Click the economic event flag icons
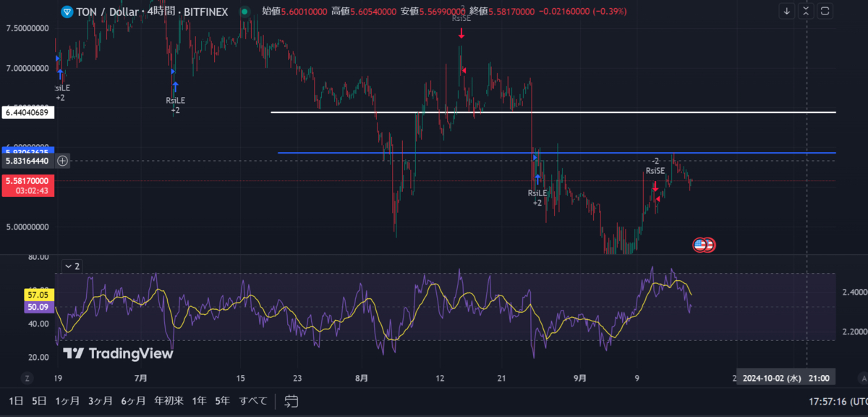The width and height of the screenshot is (868, 417). pyautogui.click(x=704, y=245)
